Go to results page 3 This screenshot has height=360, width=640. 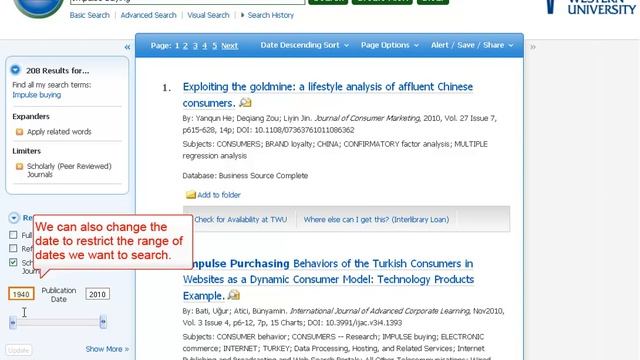point(195,46)
